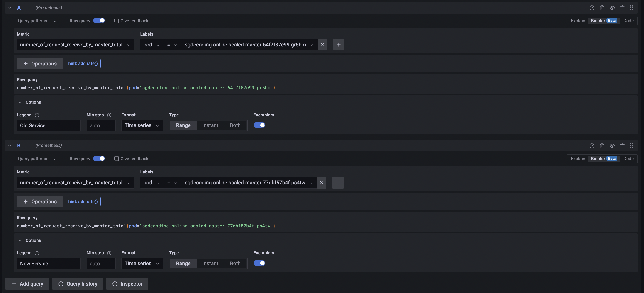Open the Format dropdown in query A
This screenshot has height=293, width=644.
[142, 125]
